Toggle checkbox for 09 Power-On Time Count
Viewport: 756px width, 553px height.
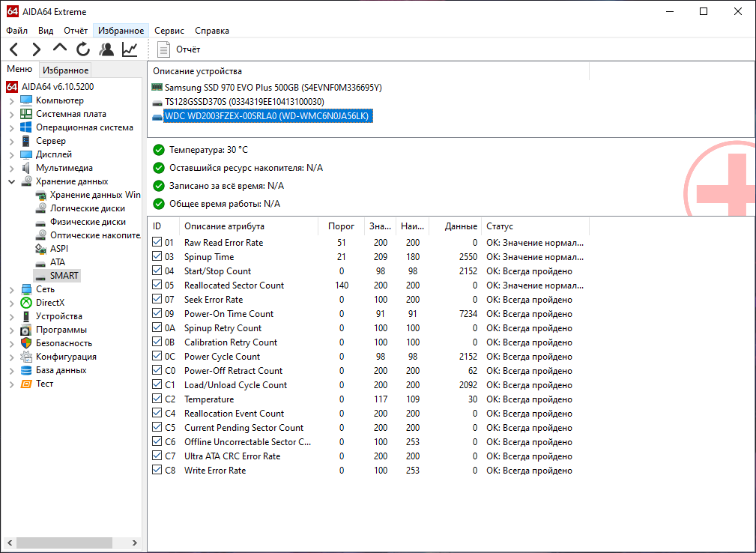(157, 313)
